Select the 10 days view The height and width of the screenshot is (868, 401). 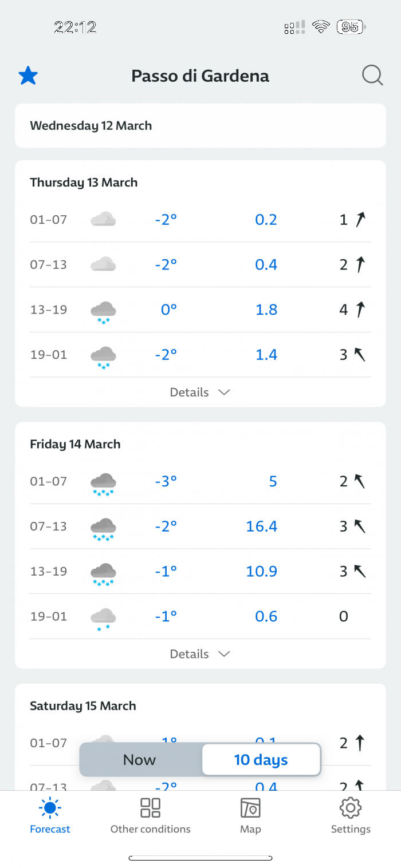point(261,760)
